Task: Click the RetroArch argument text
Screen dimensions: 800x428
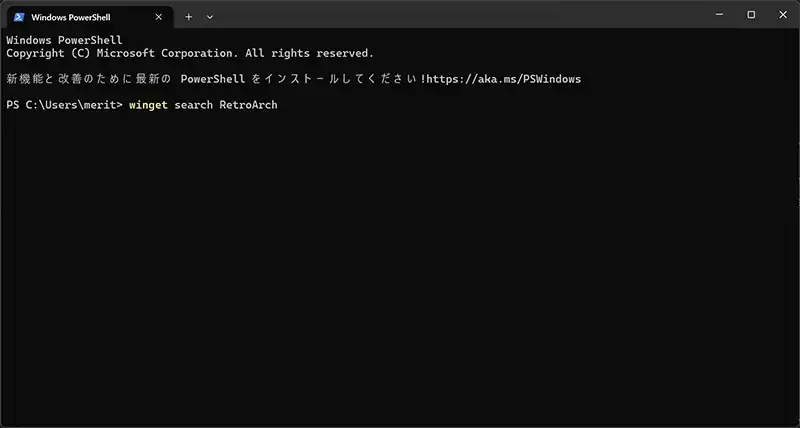Action: click(248, 105)
